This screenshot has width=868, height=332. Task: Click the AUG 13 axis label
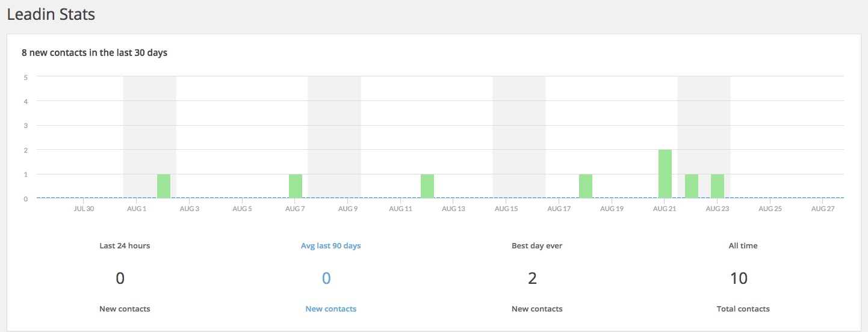[453, 209]
